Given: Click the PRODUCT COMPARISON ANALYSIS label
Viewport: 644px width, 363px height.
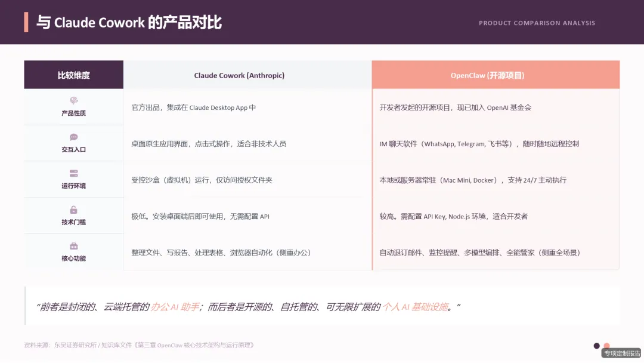Looking at the screenshot, I should click(x=537, y=23).
